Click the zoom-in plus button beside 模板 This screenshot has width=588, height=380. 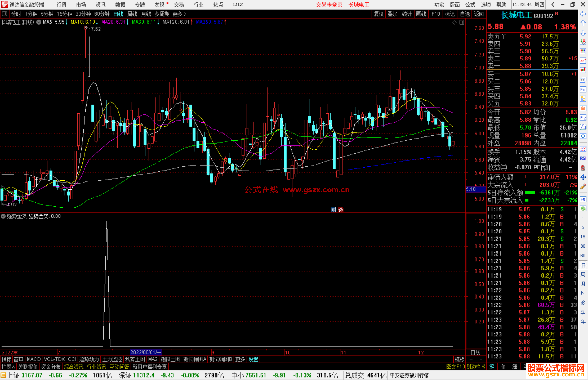pos(471,359)
